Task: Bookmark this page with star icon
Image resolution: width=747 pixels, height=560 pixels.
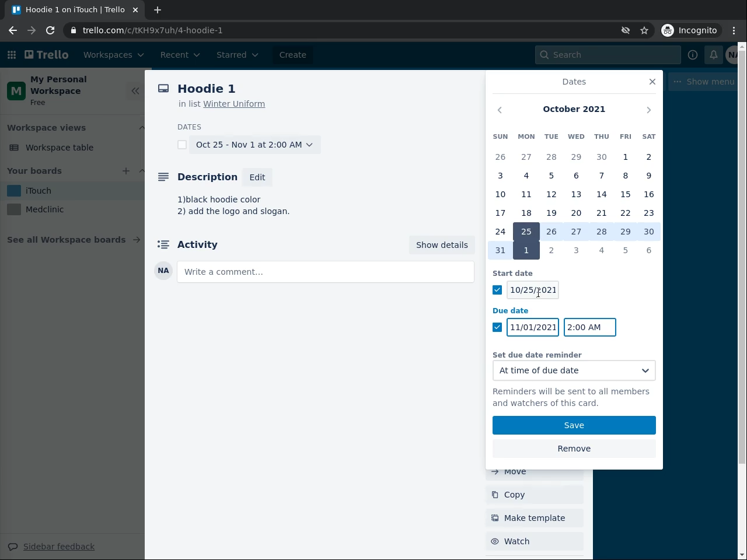Action: (x=644, y=30)
